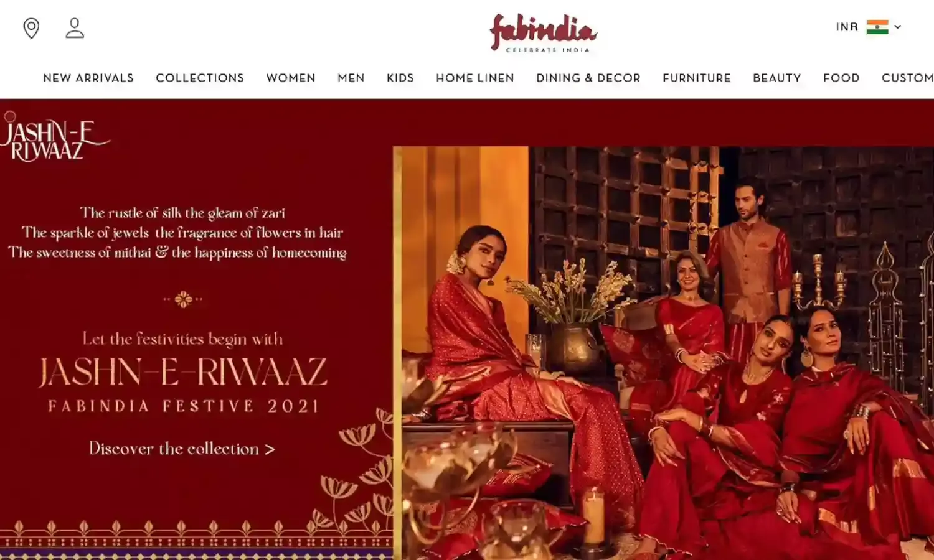This screenshot has width=934, height=560.
Task: Expand the currency chevron arrow
Action: (x=898, y=27)
